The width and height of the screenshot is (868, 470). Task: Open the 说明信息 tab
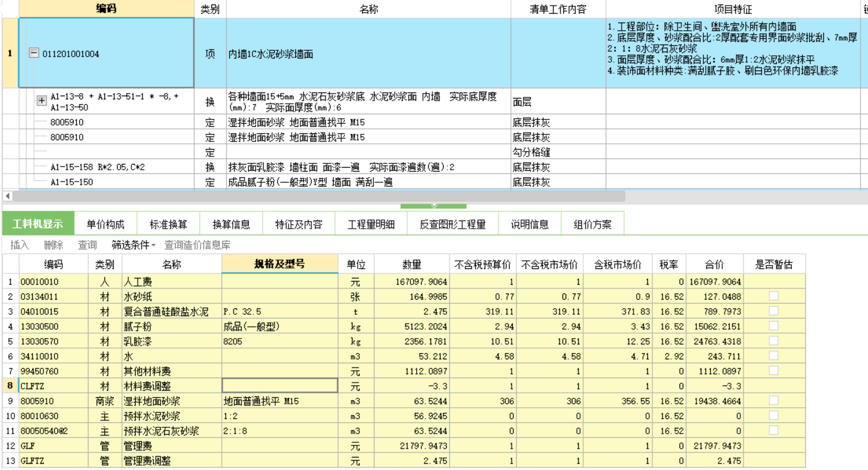click(529, 224)
